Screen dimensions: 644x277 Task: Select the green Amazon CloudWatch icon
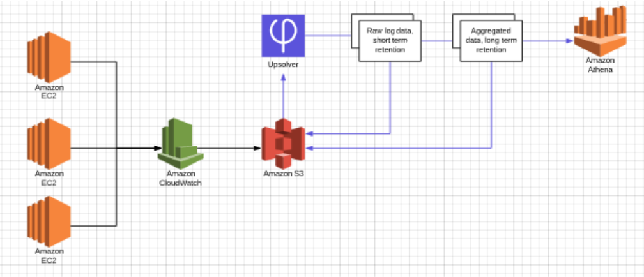(180, 143)
